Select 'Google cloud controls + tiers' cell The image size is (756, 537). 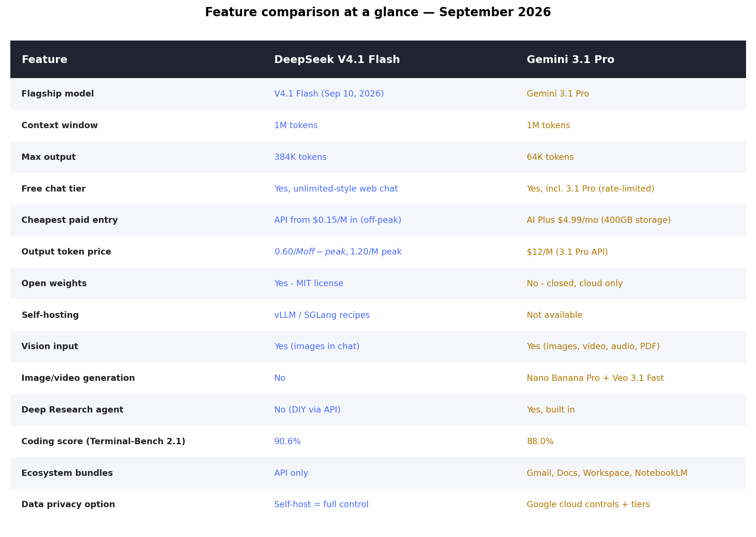point(588,505)
